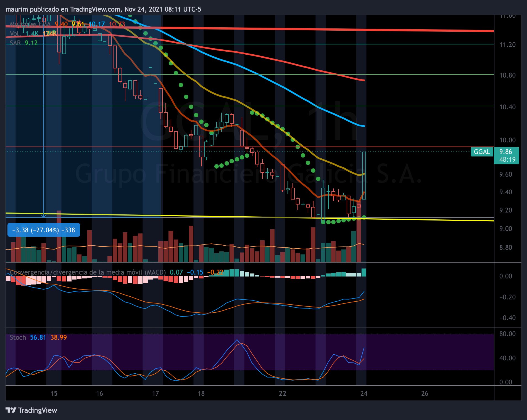
Task: Click the volume average value 124K
Action: coord(50,34)
